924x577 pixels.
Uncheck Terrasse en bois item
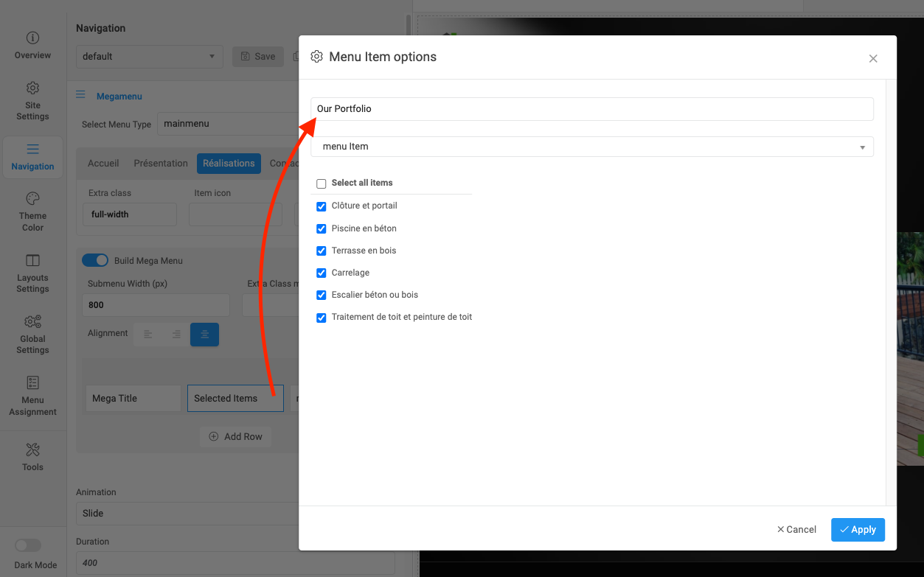click(321, 251)
